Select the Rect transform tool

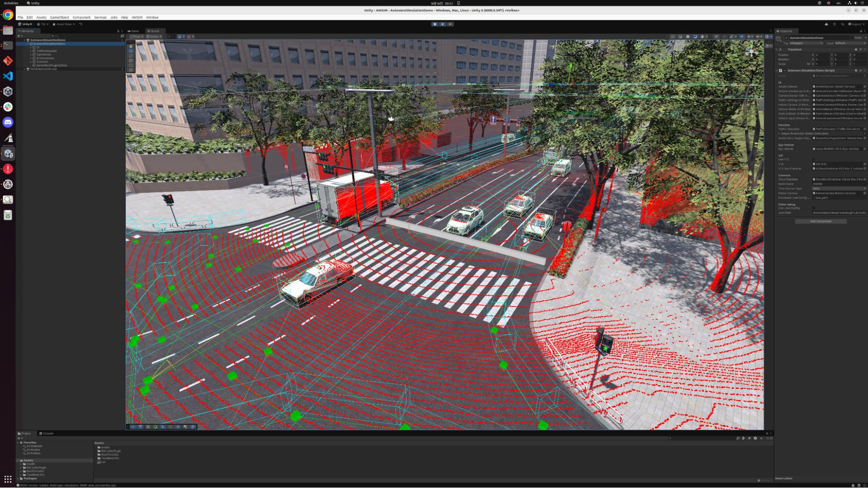tap(131, 65)
